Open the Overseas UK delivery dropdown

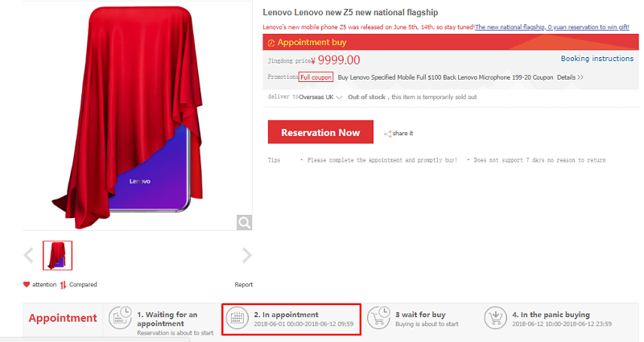(x=320, y=97)
